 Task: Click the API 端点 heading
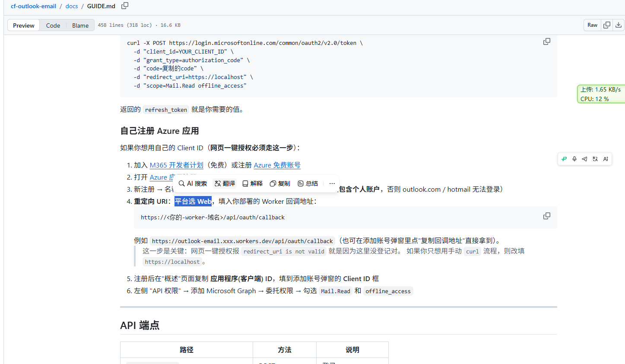140,325
